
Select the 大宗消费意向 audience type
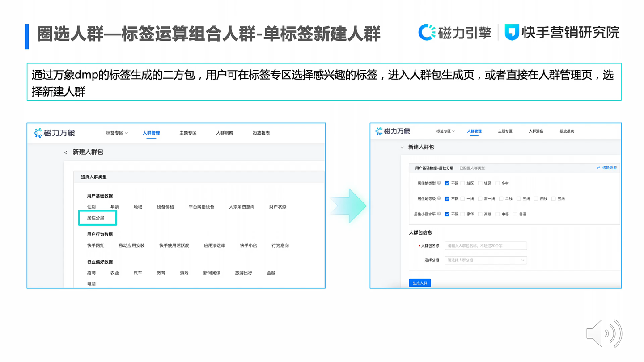242,207
